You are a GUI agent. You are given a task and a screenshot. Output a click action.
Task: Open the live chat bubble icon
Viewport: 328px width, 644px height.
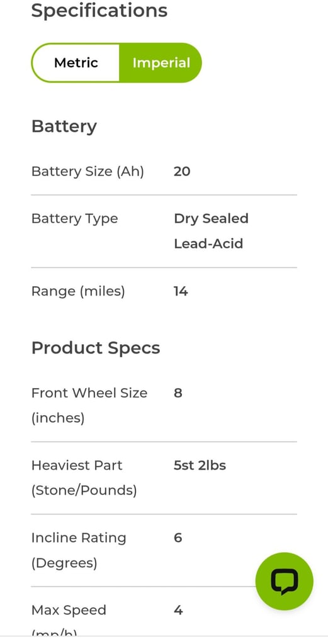[x=284, y=581]
